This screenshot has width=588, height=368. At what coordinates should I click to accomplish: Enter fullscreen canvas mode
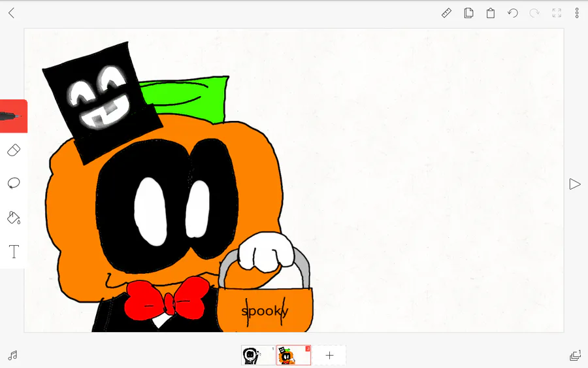[x=557, y=13]
